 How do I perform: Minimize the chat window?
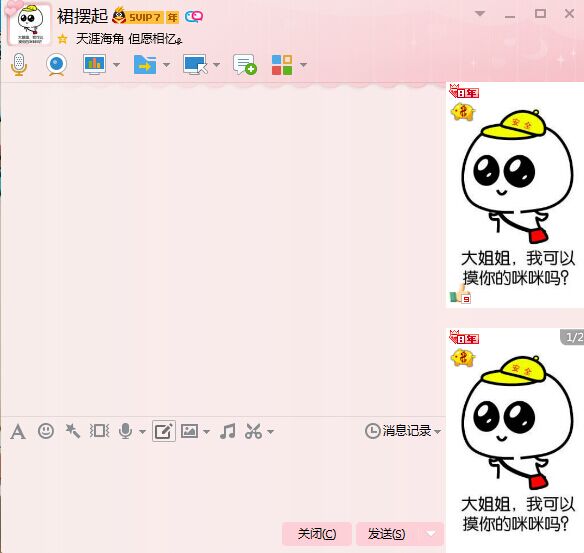510,16
